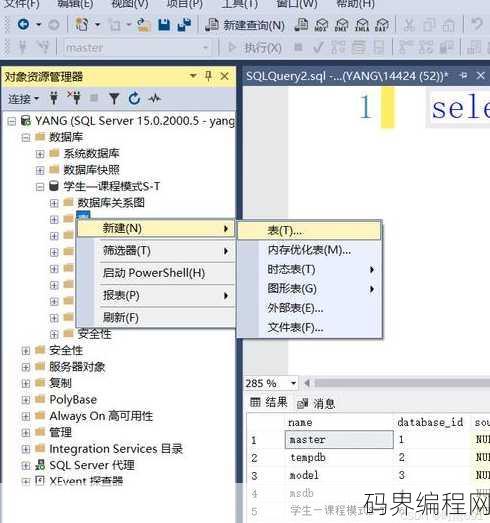This screenshot has height=523, width=490.
Task: Collapse the 数据库 folder
Action: tap(26, 137)
